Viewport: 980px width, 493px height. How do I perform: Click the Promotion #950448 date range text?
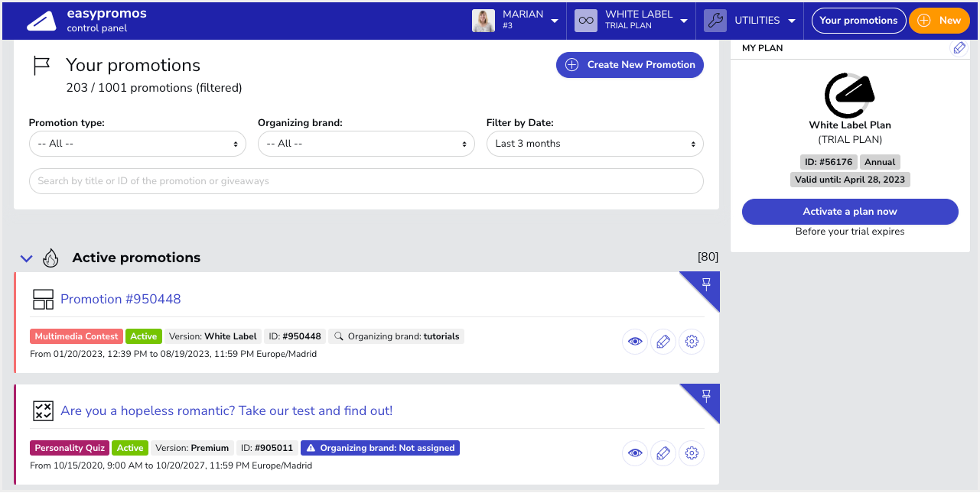coord(173,355)
